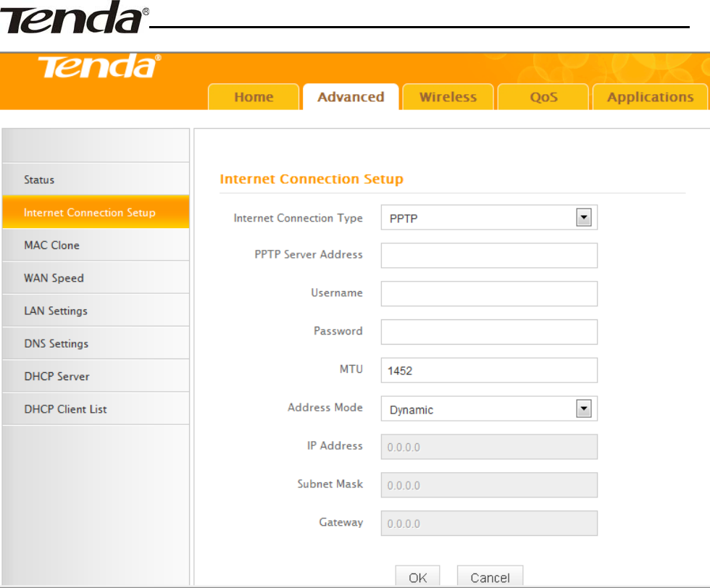Click the Internet Connection Setup heading
Viewport: 710px width, 588px height.
(312, 179)
